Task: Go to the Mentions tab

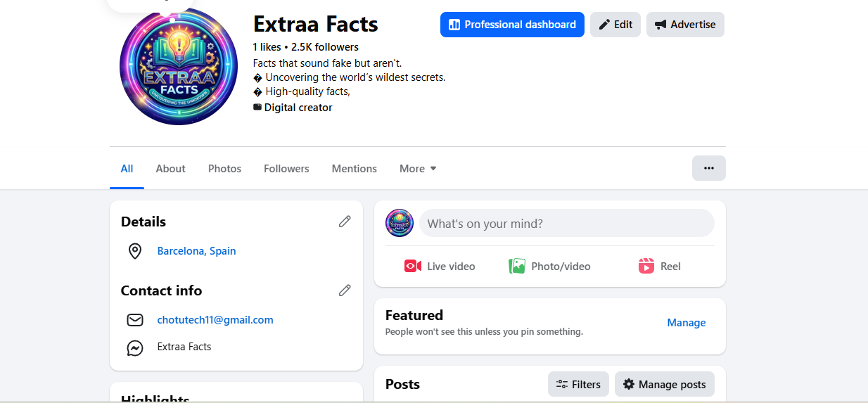Action: point(354,169)
